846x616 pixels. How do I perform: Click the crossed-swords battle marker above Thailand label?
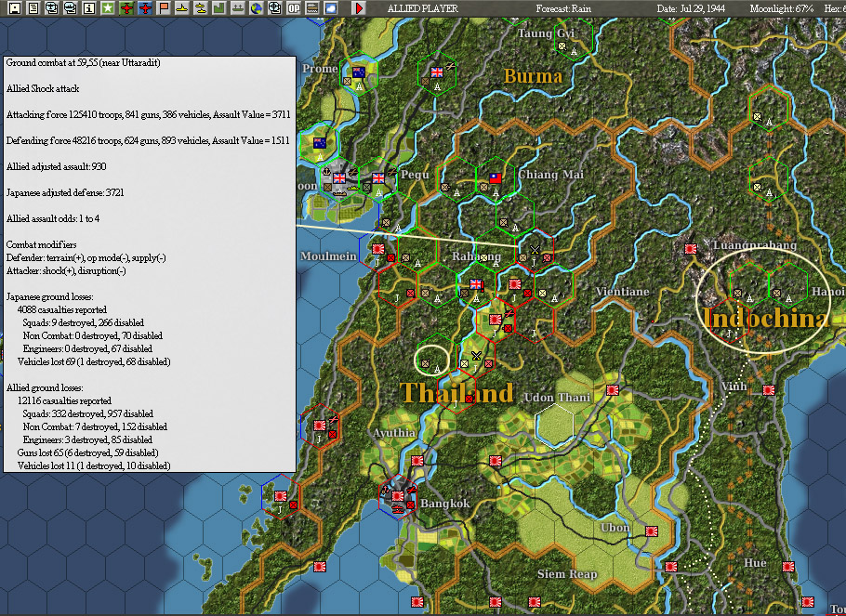coord(476,356)
